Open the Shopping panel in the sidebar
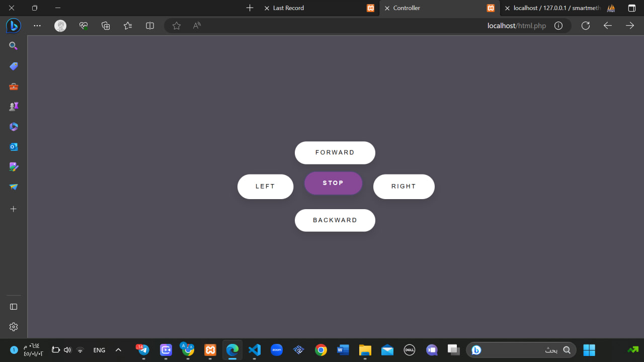 coord(13,66)
